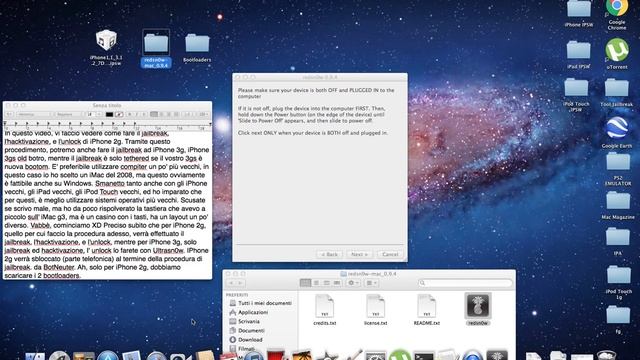Open Tool Jailbreak desktop folder
The width and height of the screenshot is (640, 360).
(x=617, y=92)
